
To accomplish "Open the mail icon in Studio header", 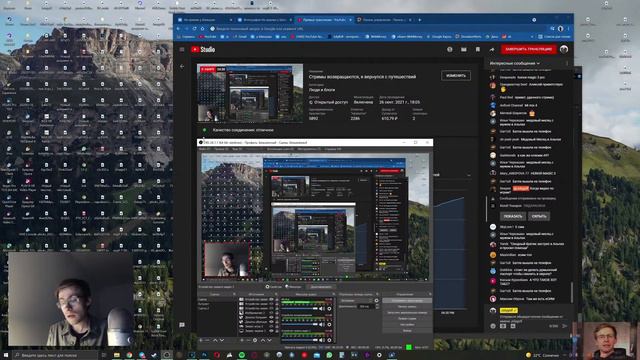I will (464, 49).
